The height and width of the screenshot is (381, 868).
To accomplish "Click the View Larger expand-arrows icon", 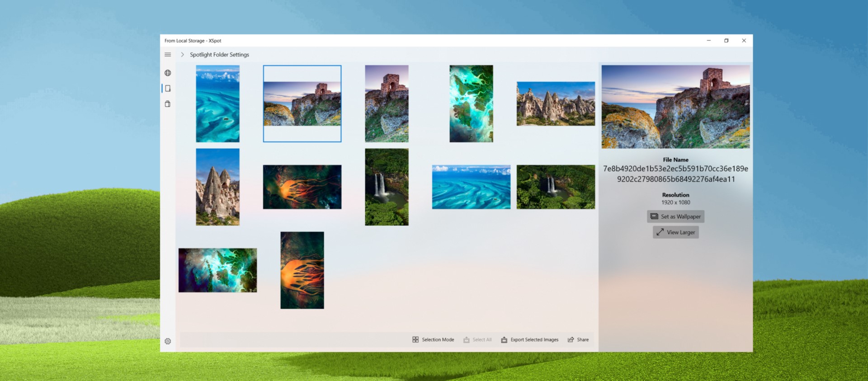I will [660, 232].
